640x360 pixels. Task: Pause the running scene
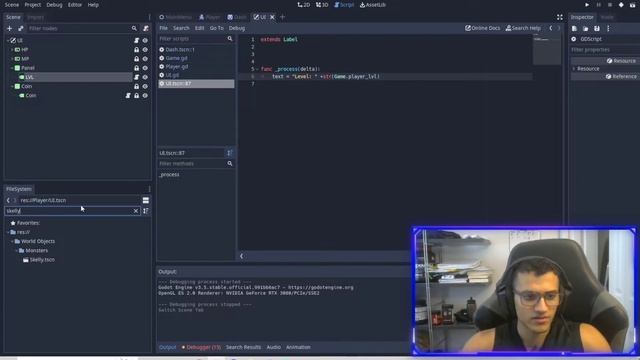pos(598,5)
